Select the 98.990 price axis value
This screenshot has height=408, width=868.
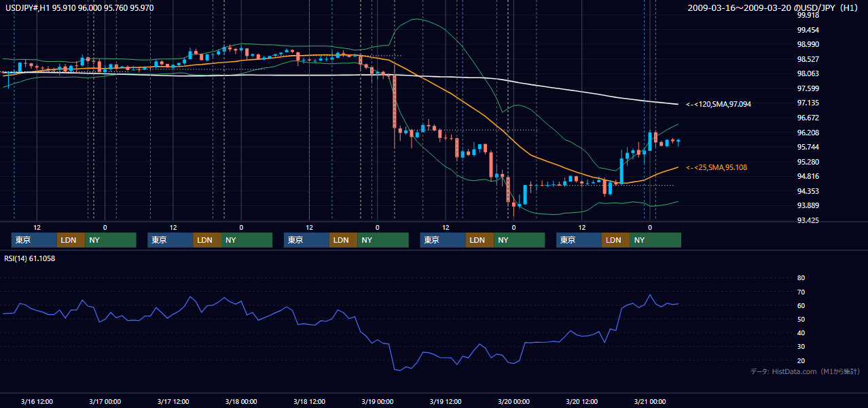pyautogui.click(x=808, y=44)
